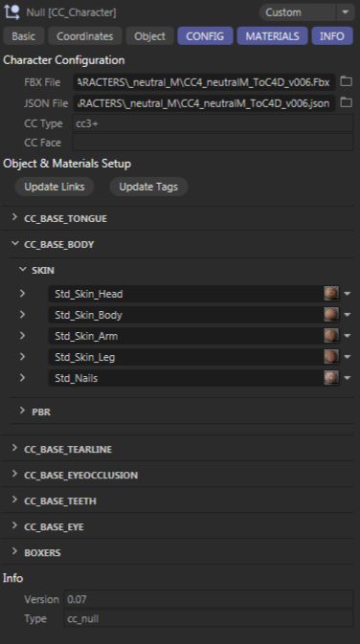360x644 pixels.
Task: Click the CC Face input field
Action: (213, 143)
